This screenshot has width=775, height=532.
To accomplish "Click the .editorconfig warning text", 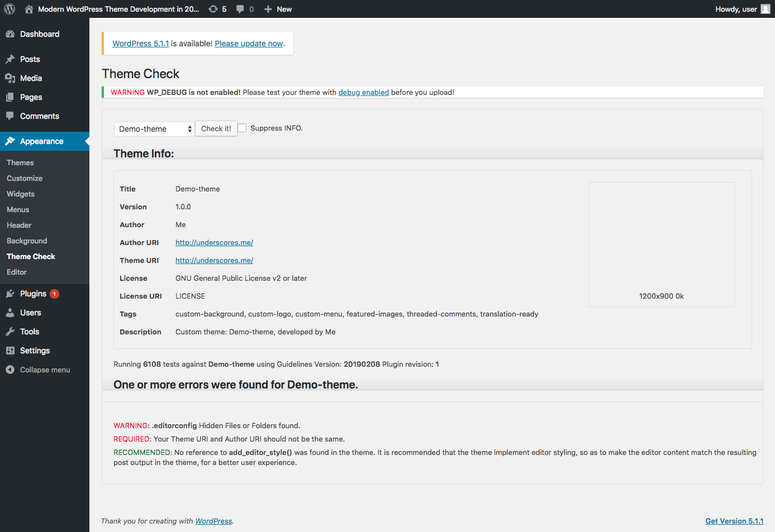I will [207, 425].
